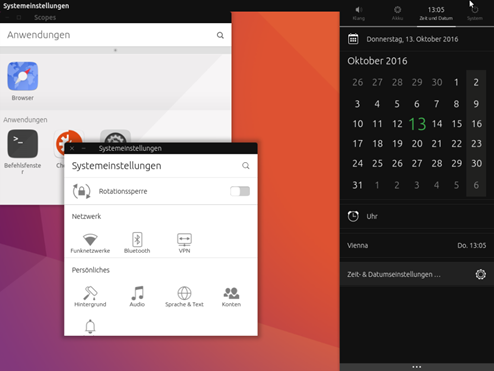
Task: Open Hintergrund settings
Action: pos(90,296)
